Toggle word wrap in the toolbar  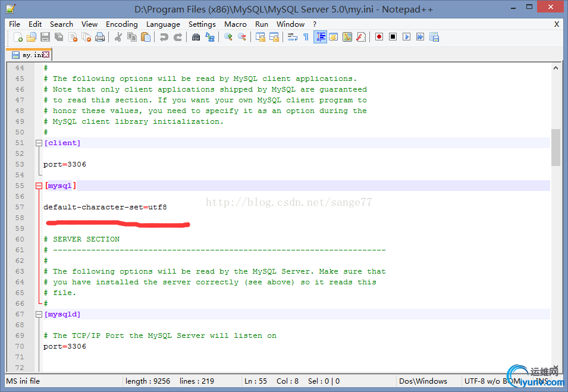click(293, 37)
